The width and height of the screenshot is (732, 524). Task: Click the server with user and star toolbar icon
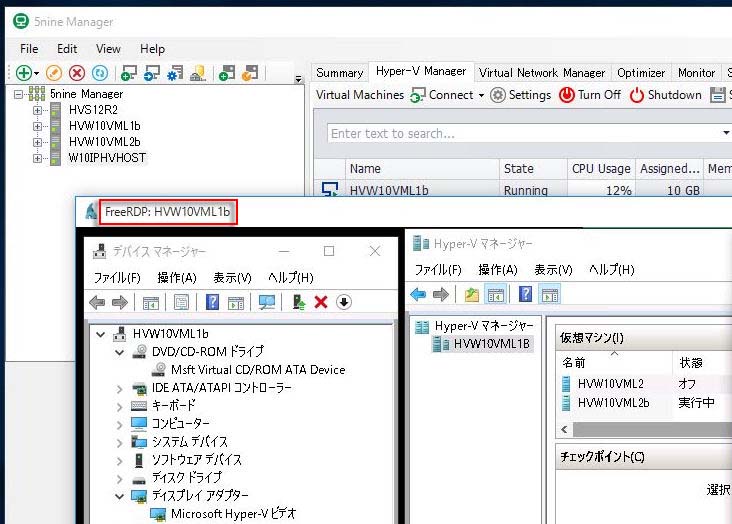tap(198, 73)
